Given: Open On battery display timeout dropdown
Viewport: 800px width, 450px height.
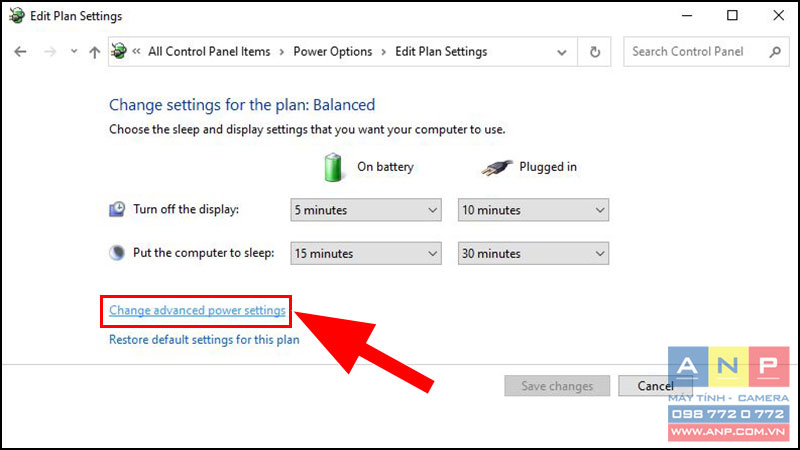Looking at the screenshot, I should click(366, 210).
